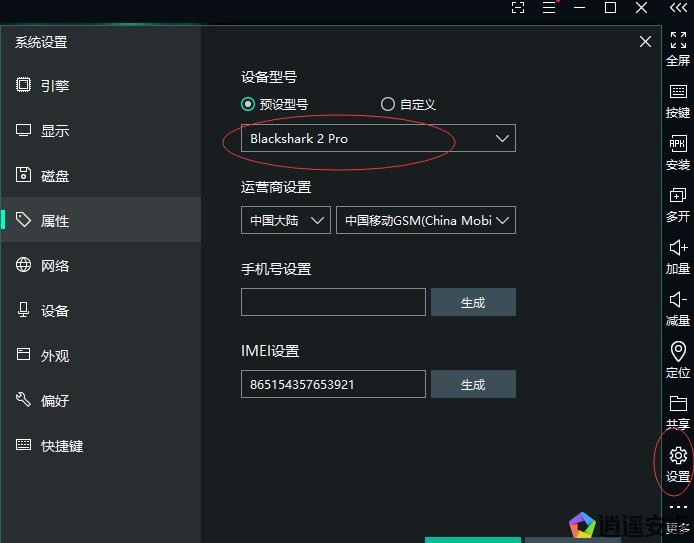
Task: Select the 自定义 radio option
Action: 388,104
